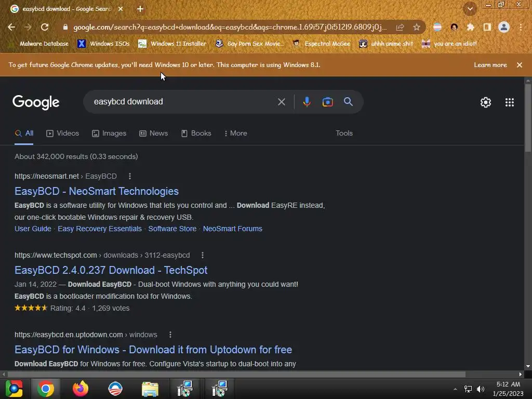The height and width of the screenshot is (399, 532).
Task: Click Learn more in the update banner
Action: tap(490, 65)
